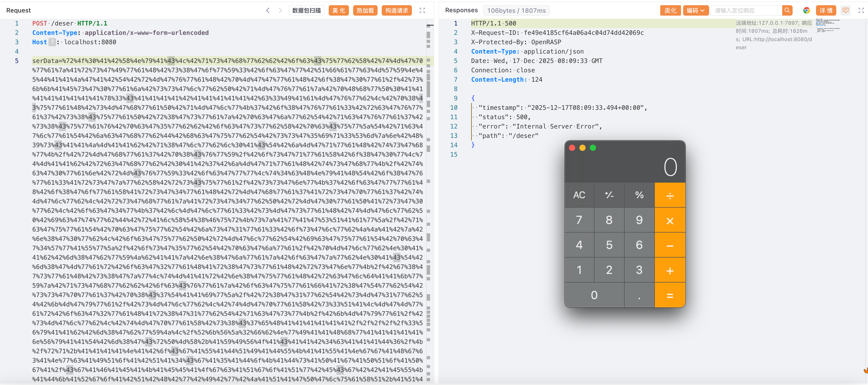Open the response in Chrome browser icon
Screen dimensions: 868x385
[x=806, y=10]
